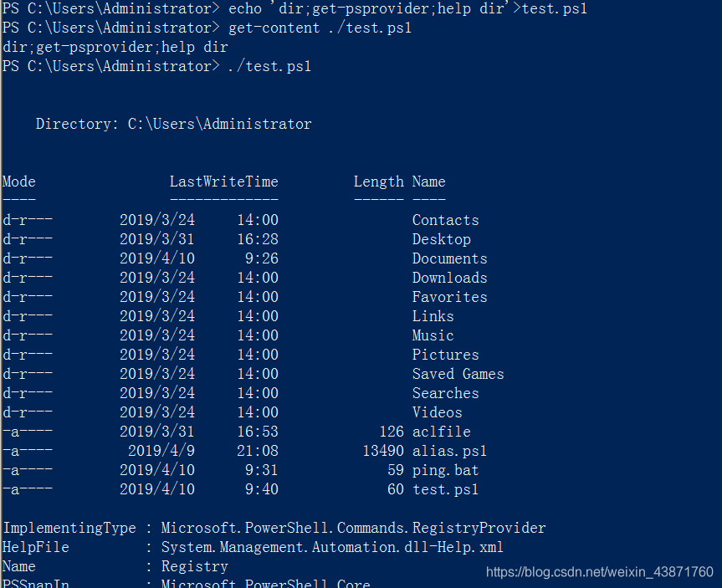Click the alias.ps1 file name
Screen dimensions: 722x588
[449, 451]
